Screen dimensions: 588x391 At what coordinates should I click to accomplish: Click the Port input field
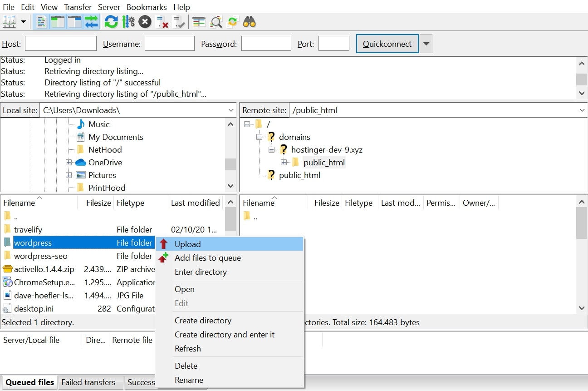point(334,44)
